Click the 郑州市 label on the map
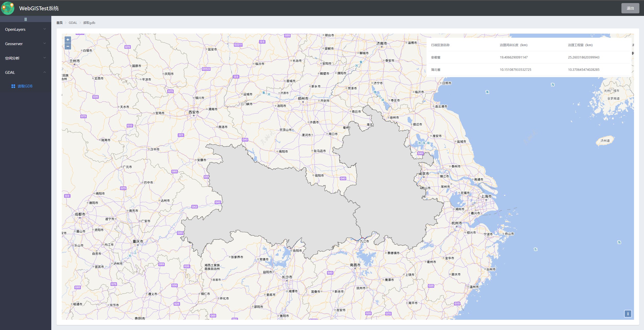644x330 pixels. click(303, 98)
